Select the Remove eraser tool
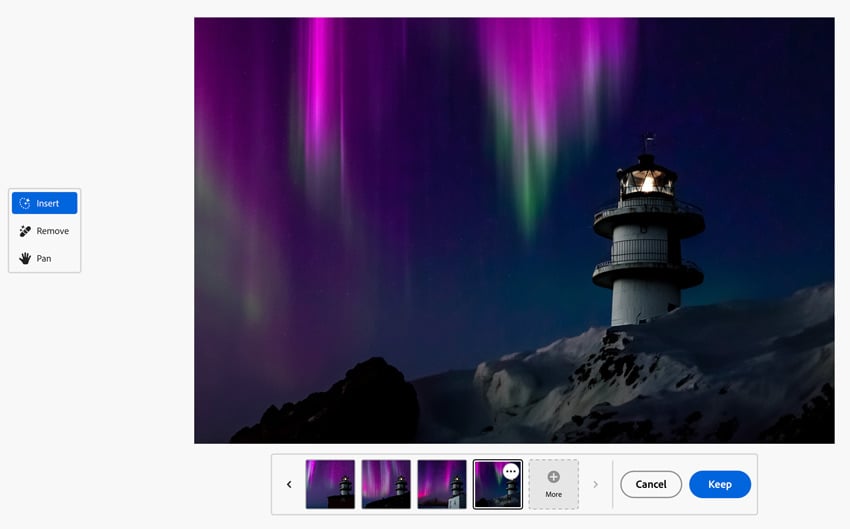The height and width of the screenshot is (529, 850). click(44, 231)
